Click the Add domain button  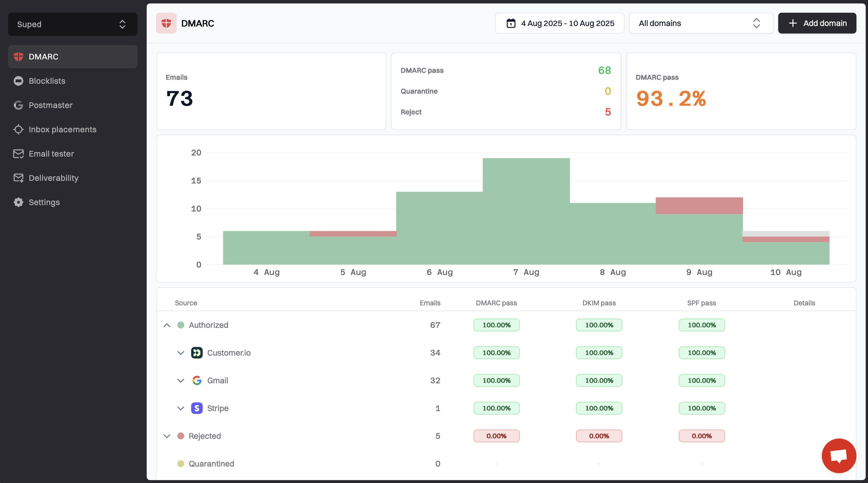coord(817,23)
